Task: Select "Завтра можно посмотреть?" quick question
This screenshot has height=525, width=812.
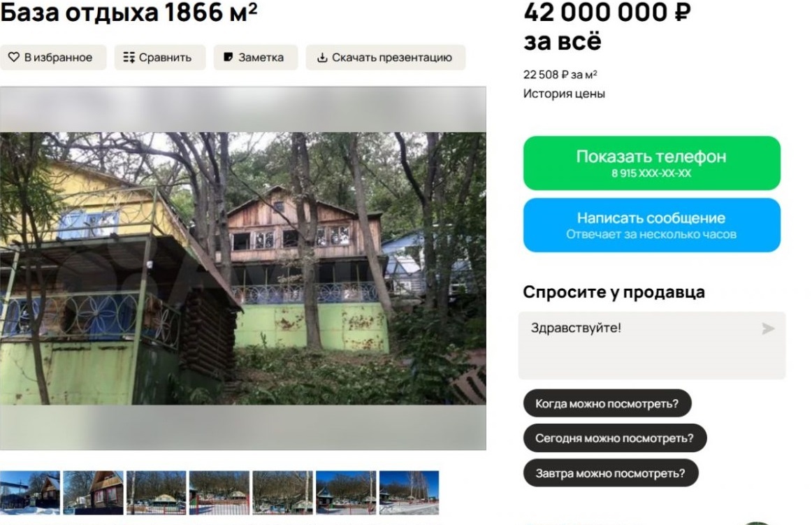Action: coord(611,473)
